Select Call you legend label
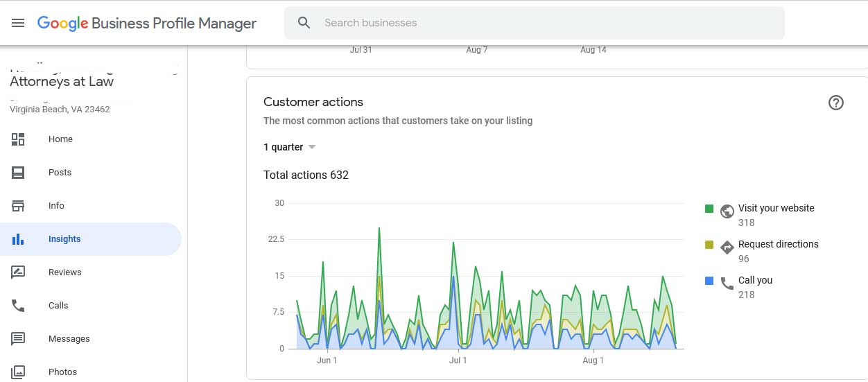868x382 pixels. (x=755, y=280)
